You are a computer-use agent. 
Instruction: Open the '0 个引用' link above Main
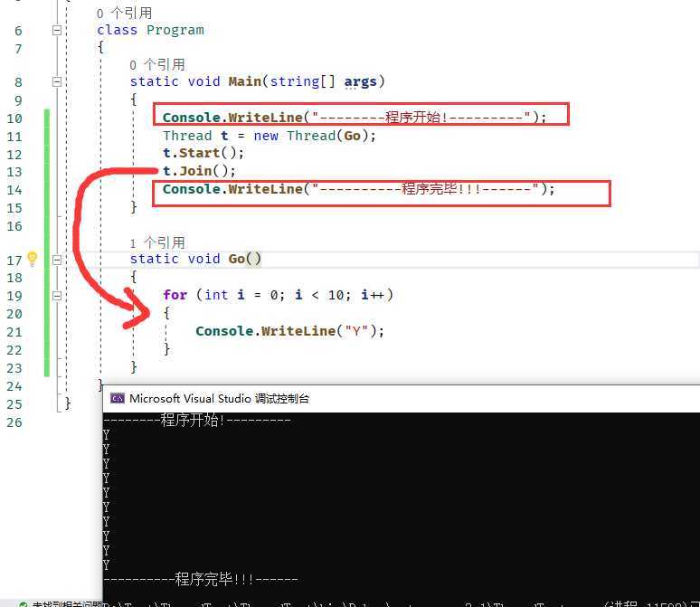[157, 65]
